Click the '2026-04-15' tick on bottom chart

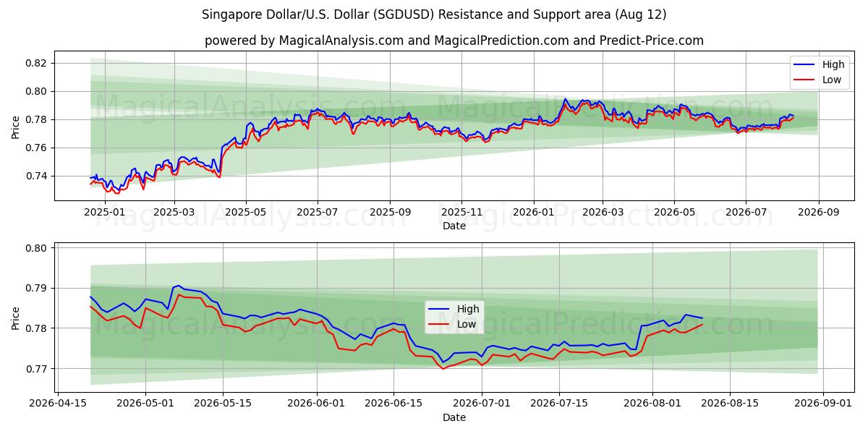click(58, 404)
